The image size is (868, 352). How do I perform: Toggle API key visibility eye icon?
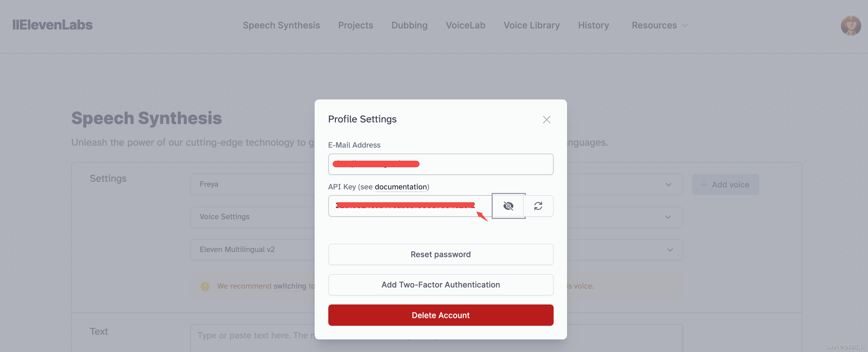pos(508,206)
